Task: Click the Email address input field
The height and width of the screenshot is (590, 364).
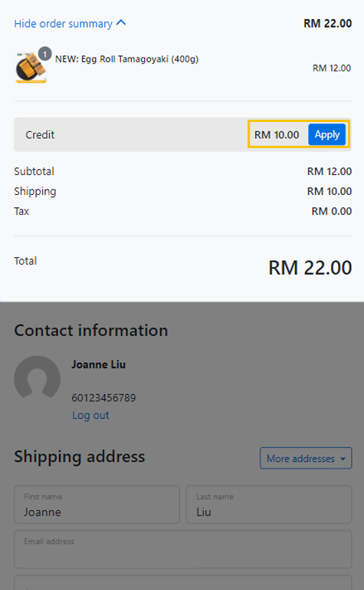Action: [183, 549]
